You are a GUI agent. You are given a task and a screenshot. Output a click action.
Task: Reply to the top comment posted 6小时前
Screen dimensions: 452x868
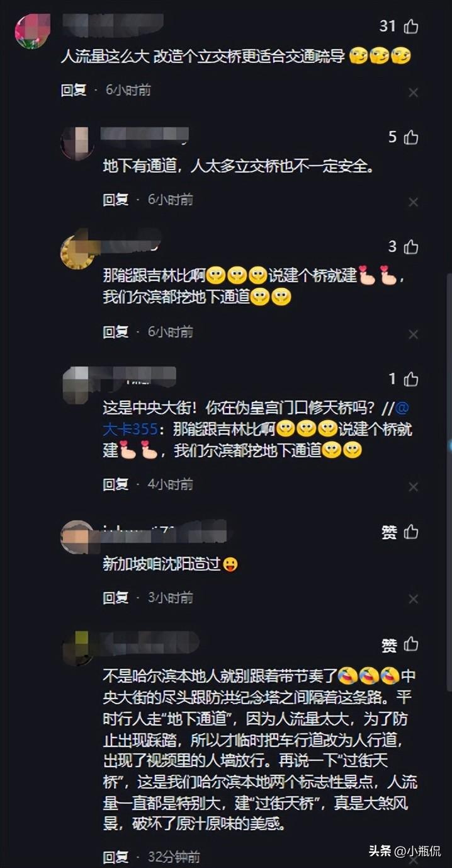tap(74, 90)
